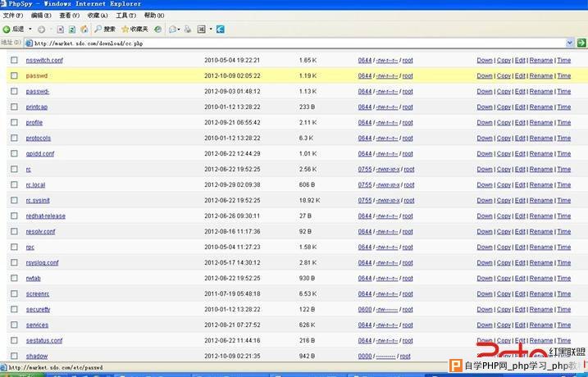Open the sestatus.conf file link
This screenshot has width=588, height=377.
tap(44, 341)
